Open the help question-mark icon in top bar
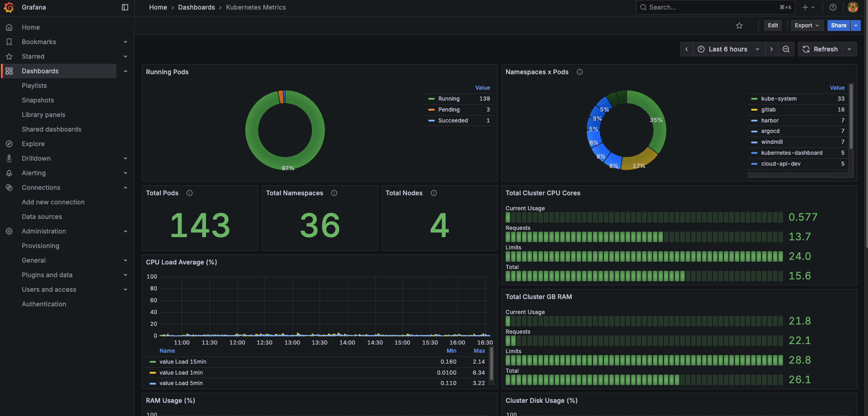This screenshot has width=868, height=416. [x=832, y=7]
